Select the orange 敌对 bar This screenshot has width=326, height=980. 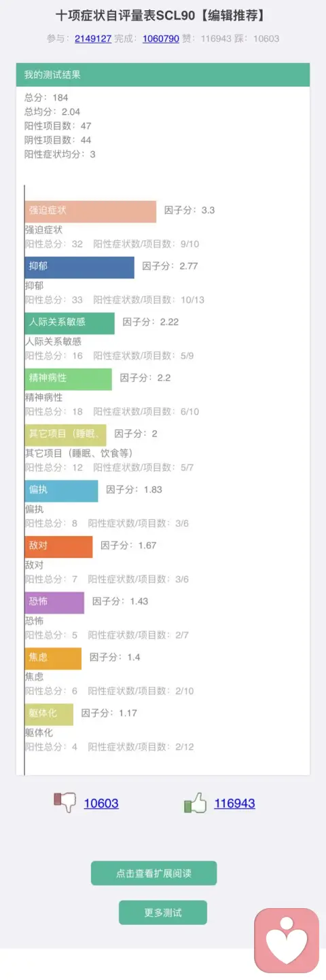(x=58, y=546)
